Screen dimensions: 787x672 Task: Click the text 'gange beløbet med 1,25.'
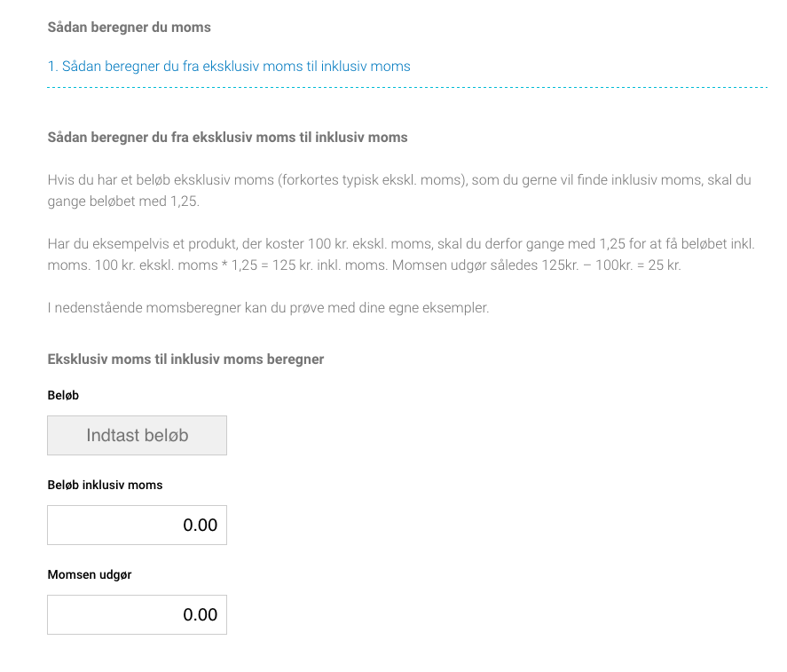pyautogui.click(x=123, y=201)
